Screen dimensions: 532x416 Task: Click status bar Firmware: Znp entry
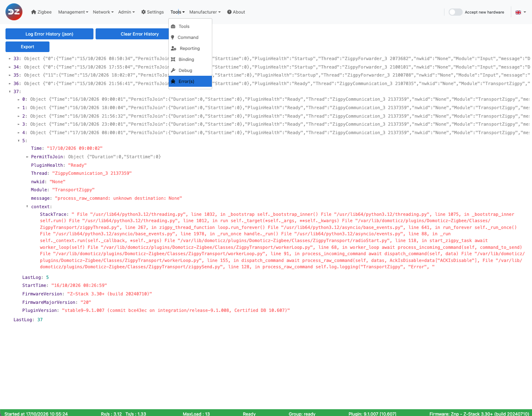tap(479, 414)
